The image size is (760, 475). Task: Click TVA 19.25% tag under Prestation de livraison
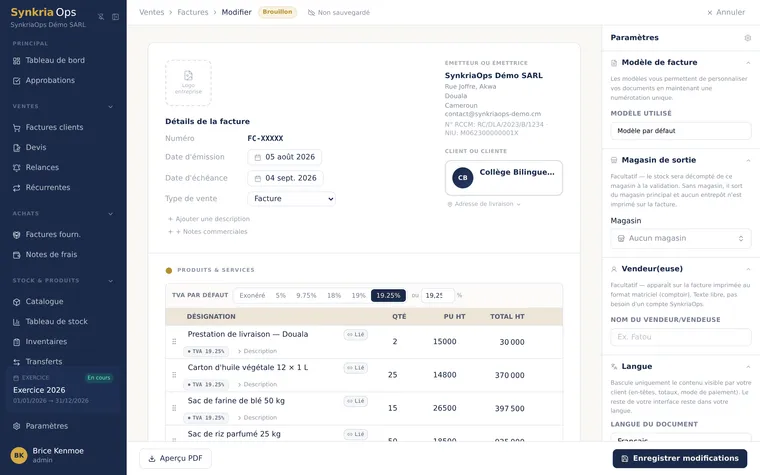coord(206,351)
